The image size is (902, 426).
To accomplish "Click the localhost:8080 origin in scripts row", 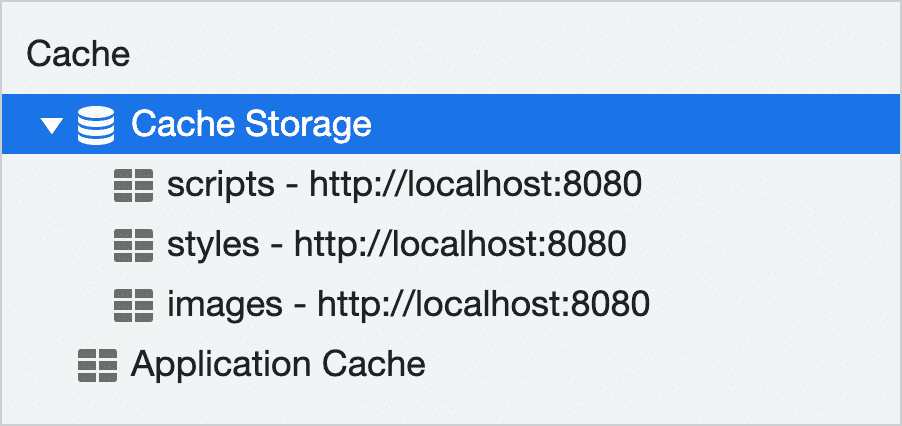I will (x=474, y=185).
